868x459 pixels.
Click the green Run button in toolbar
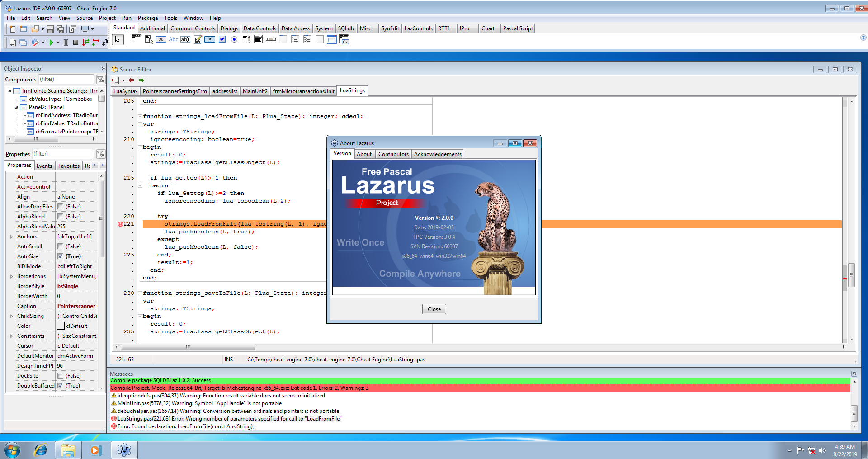coord(51,43)
